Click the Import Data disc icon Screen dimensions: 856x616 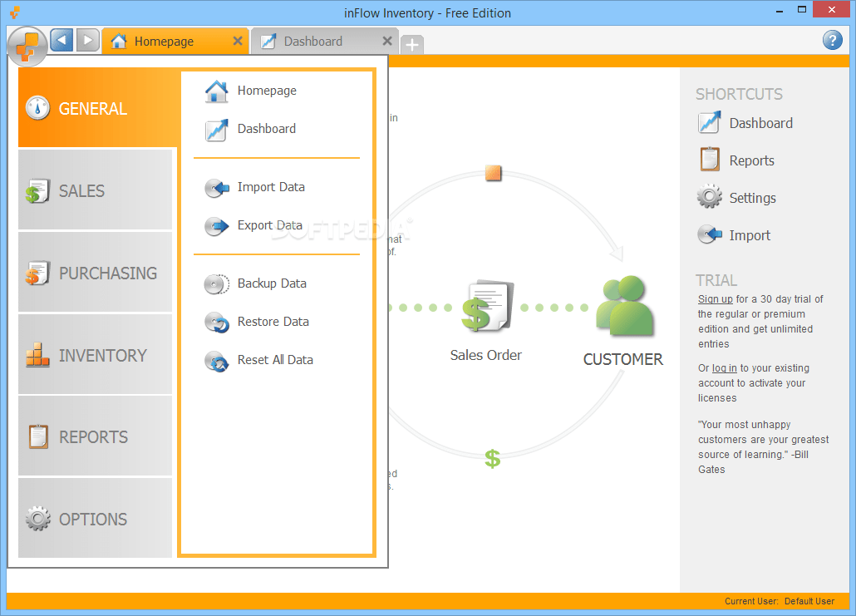217,188
